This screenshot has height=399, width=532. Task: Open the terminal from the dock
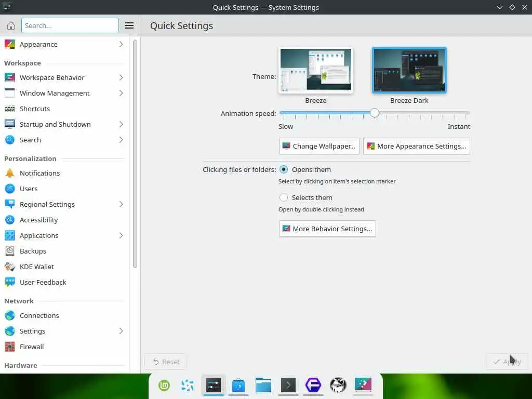pos(288,385)
